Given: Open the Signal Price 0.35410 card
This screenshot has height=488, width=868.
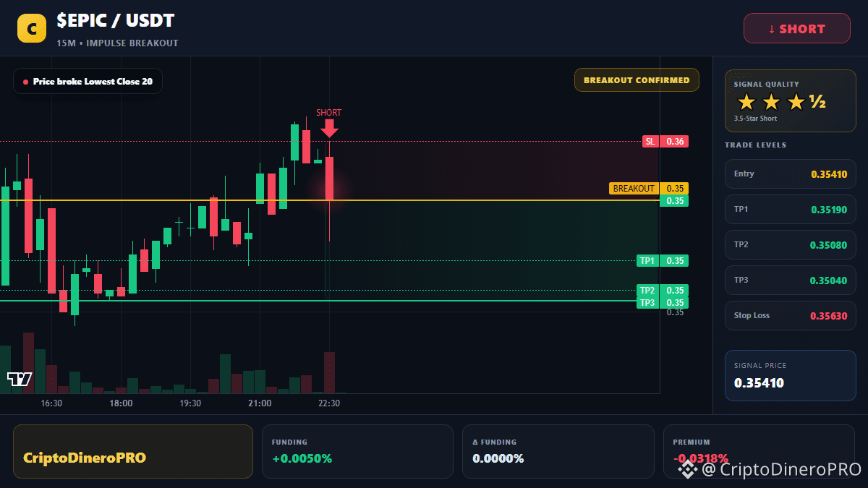Looking at the screenshot, I should tap(791, 375).
